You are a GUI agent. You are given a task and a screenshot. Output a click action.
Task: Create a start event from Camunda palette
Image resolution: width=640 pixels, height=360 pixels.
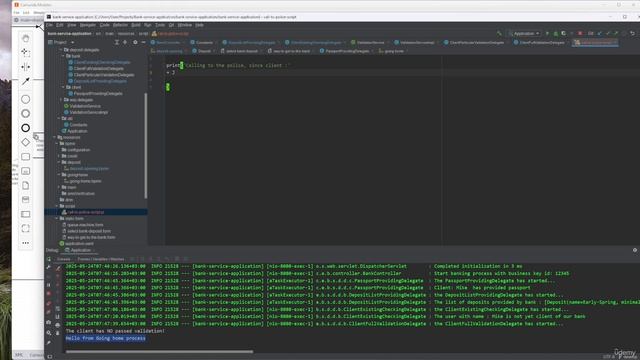[x=26, y=99]
